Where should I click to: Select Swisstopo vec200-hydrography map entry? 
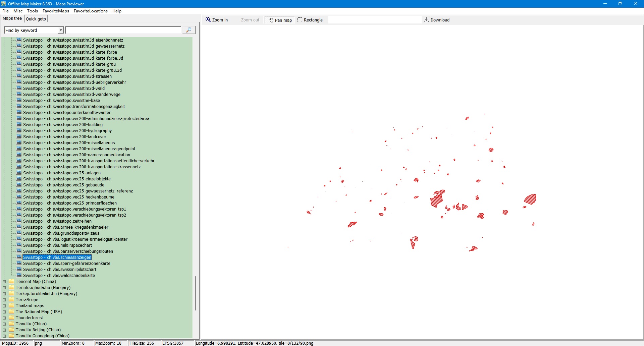coord(67,130)
